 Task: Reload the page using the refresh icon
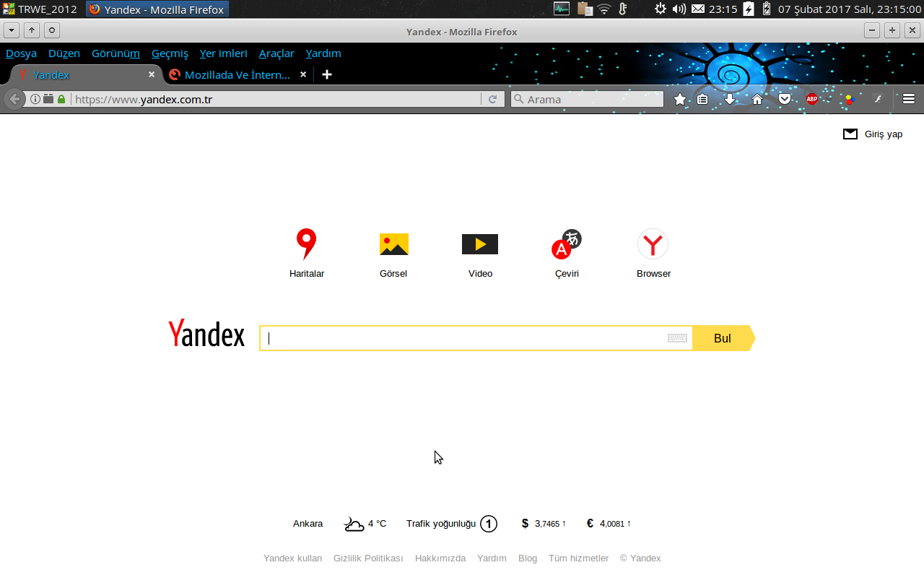point(492,99)
